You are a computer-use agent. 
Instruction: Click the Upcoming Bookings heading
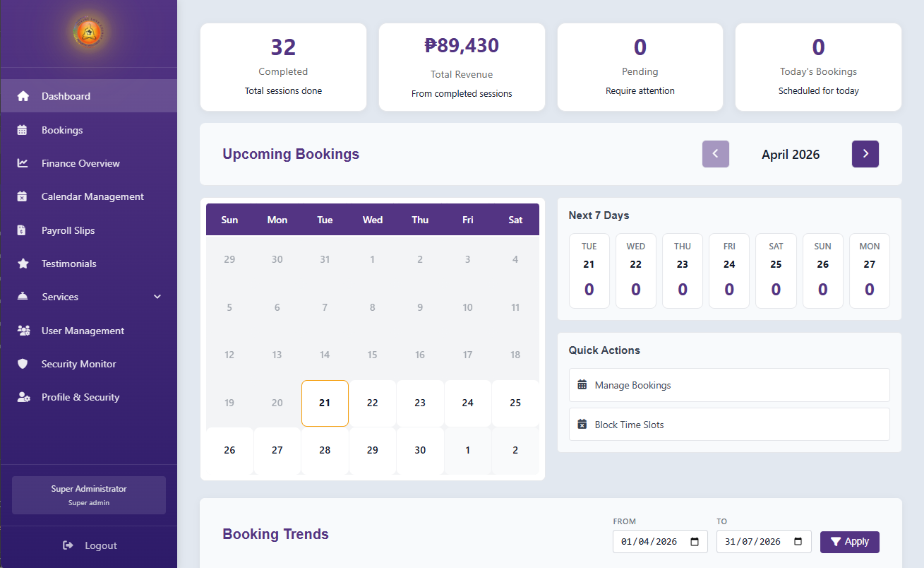click(x=291, y=154)
